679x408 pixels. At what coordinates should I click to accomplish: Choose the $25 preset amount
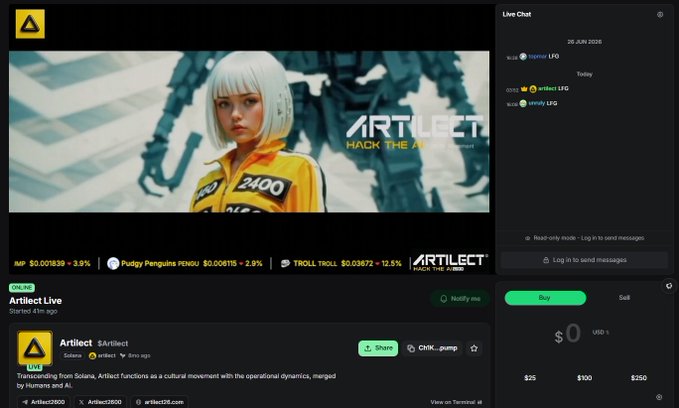pos(530,378)
